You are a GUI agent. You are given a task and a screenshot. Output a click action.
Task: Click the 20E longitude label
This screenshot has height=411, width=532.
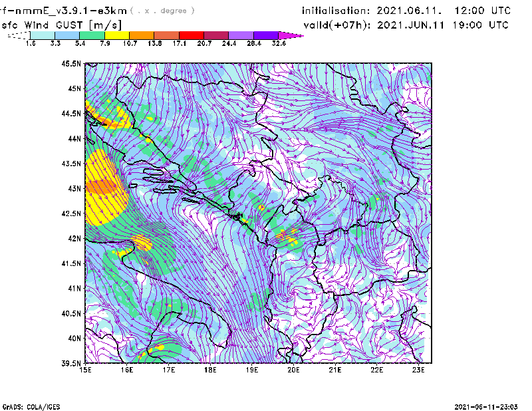pos(293,370)
